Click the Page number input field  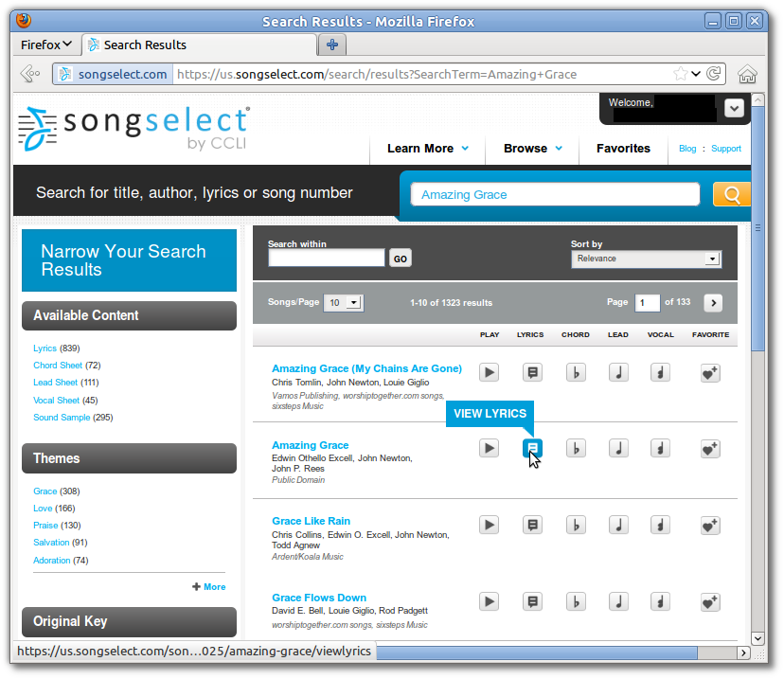click(x=647, y=302)
